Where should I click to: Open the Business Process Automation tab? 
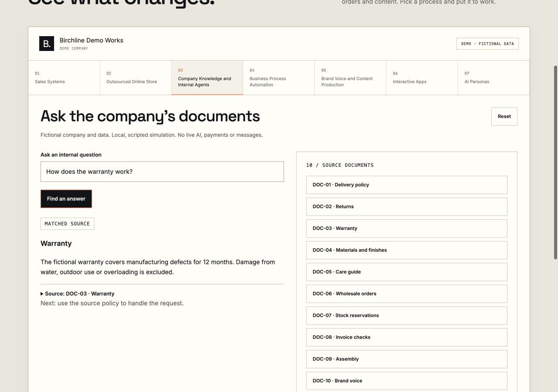[279, 78]
